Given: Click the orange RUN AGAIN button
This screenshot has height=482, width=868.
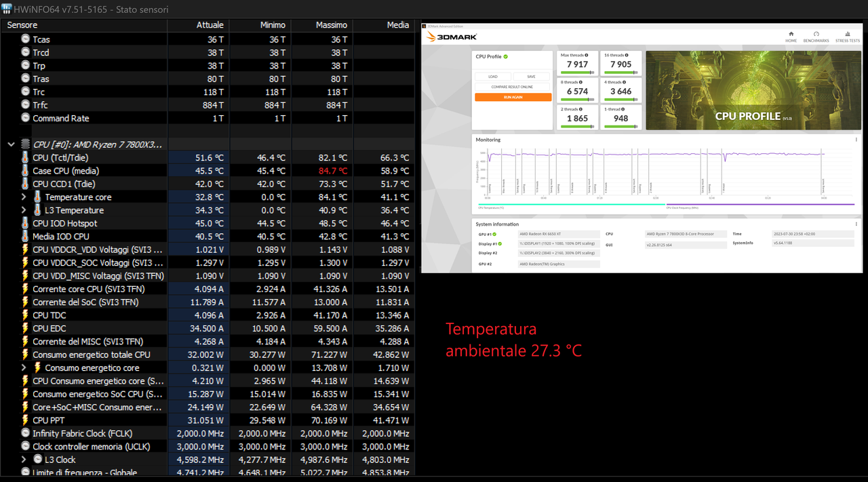Looking at the screenshot, I should tap(513, 97).
